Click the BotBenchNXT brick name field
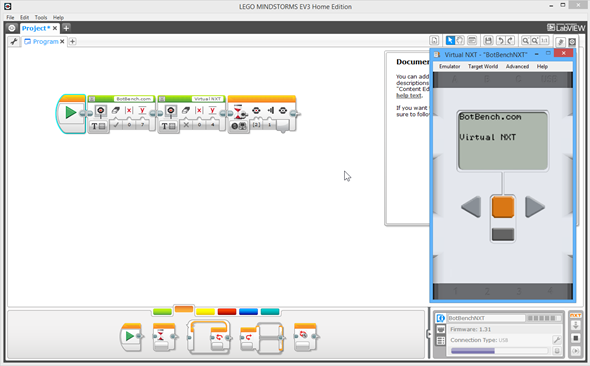The width and height of the screenshot is (590, 366). (486, 318)
